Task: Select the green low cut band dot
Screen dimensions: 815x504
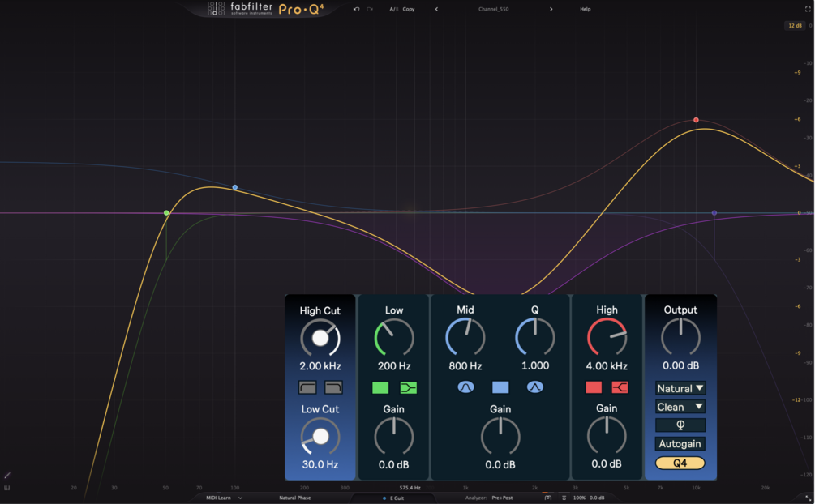Action: coord(166,213)
